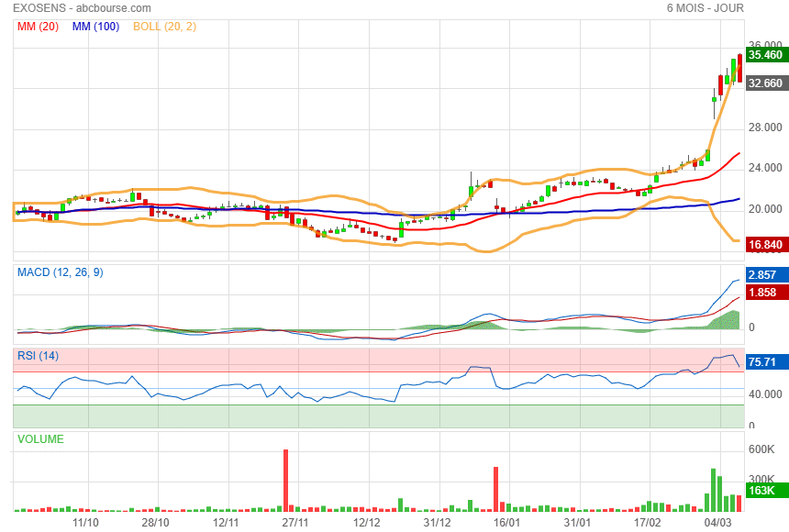This screenshot has width=789, height=532.
Task: Click the 163K volume value tag
Action: [766, 490]
